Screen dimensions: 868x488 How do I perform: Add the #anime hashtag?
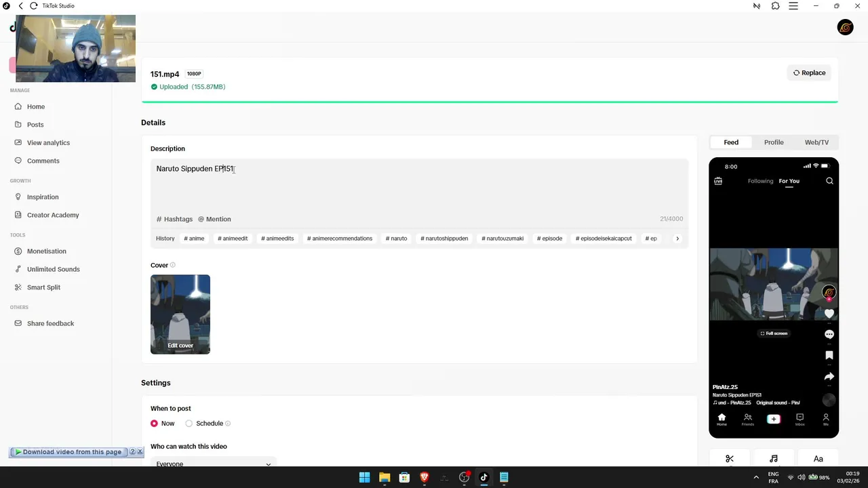coord(194,239)
